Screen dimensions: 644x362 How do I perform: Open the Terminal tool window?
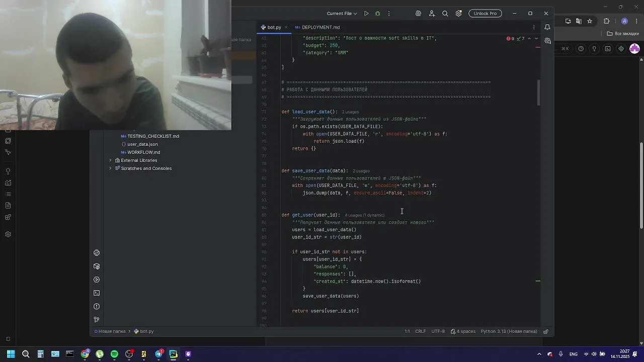pyautogui.click(x=97, y=293)
